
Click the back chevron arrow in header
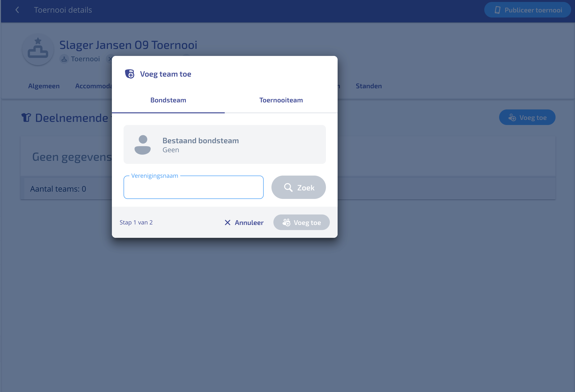pos(17,10)
